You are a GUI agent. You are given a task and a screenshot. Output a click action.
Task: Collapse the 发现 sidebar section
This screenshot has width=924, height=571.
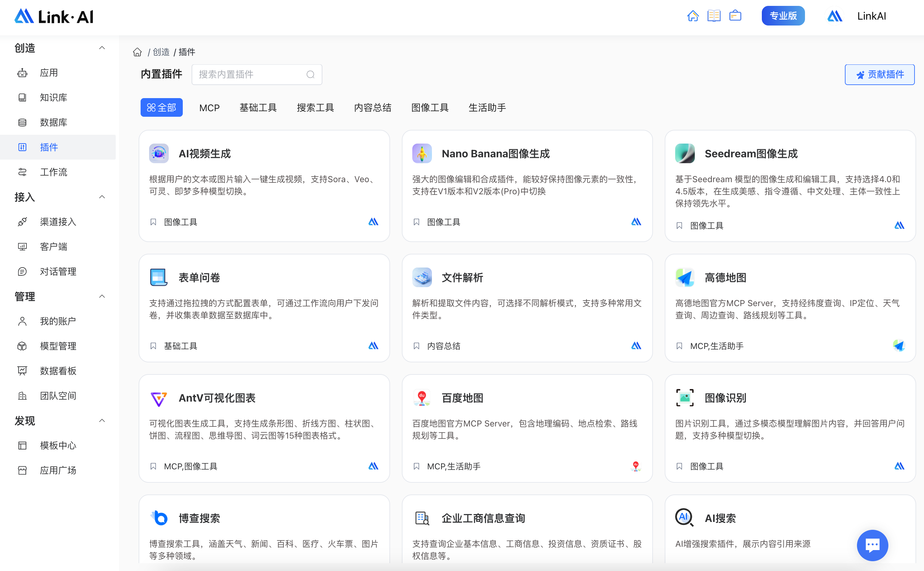tap(102, 420)
